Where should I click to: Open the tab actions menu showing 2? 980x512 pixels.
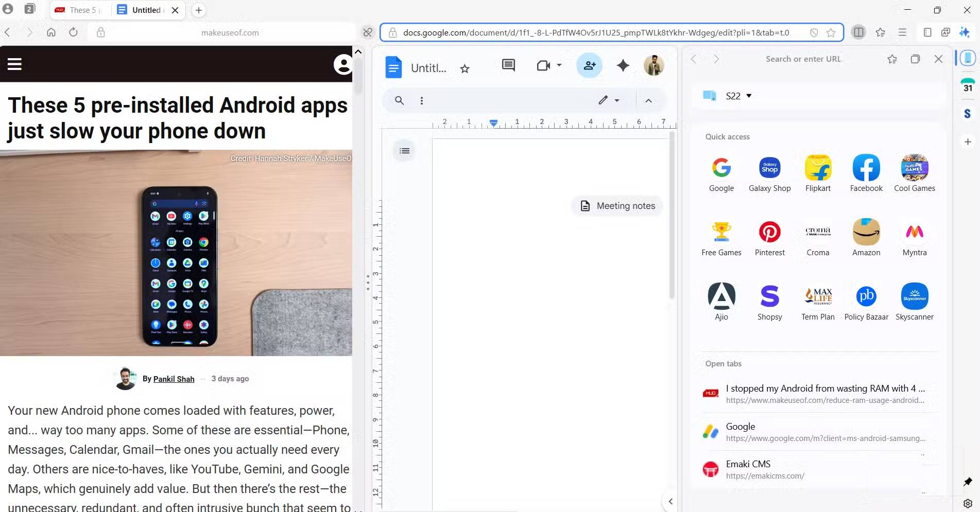(30, 9)
